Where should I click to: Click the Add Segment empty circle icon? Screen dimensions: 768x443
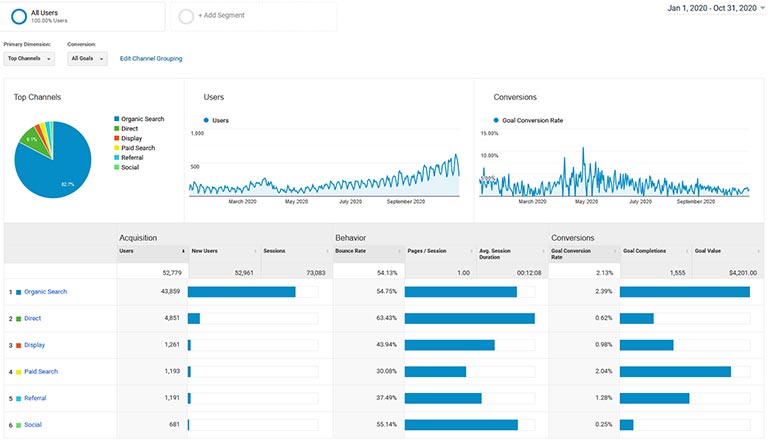(x=186, y=16)
